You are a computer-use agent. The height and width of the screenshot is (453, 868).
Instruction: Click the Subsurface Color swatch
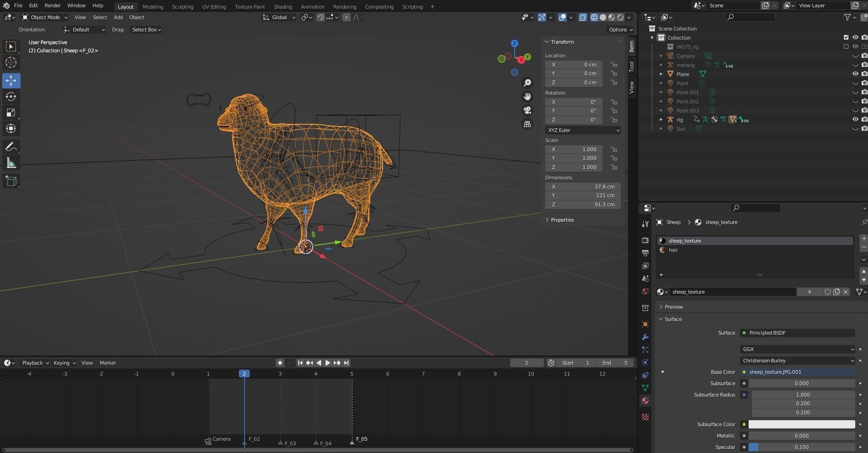(x=802, y=424)
